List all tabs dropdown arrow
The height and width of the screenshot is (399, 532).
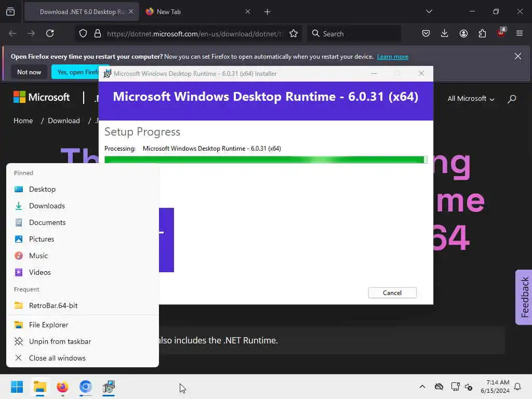pyautogui.click(x=429, y=12)
